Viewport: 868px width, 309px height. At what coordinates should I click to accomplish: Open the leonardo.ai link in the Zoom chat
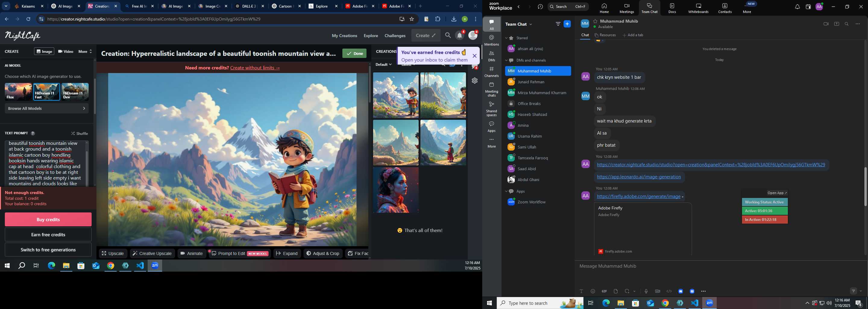click(x=639, y=177)
